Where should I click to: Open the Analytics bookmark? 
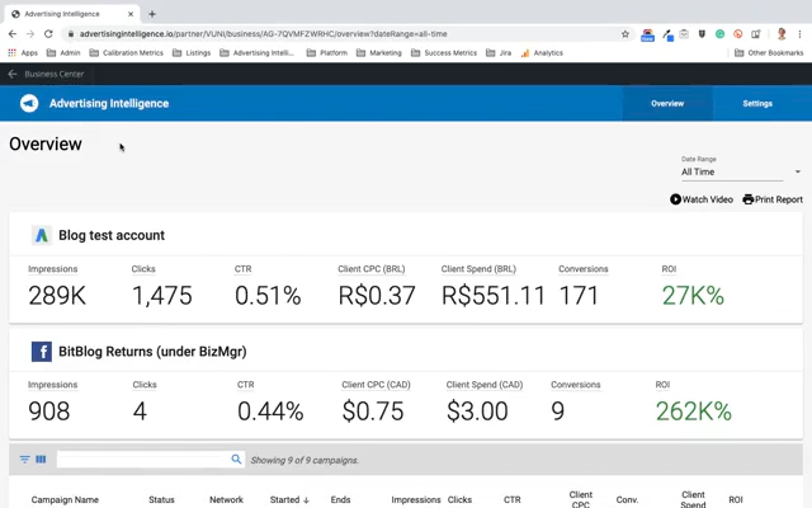tap(542, 53)
